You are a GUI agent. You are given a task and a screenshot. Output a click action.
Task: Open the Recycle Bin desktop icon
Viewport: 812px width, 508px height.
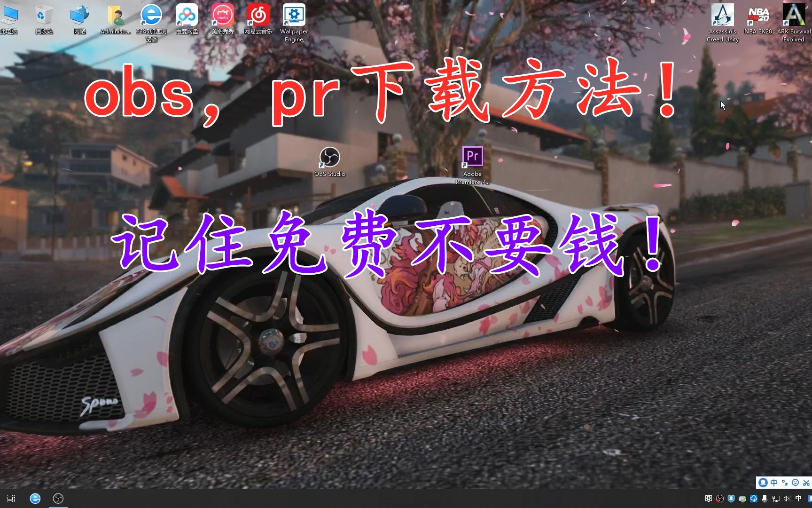44,19
